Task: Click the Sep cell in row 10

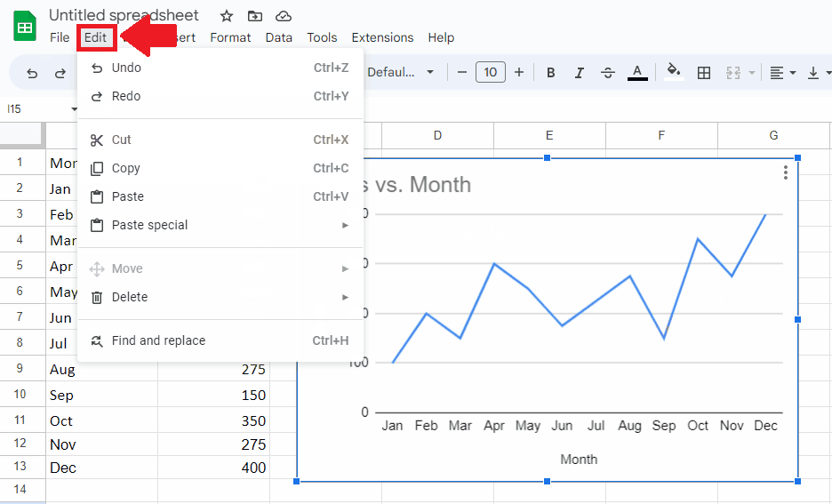Action: [101, 396]
